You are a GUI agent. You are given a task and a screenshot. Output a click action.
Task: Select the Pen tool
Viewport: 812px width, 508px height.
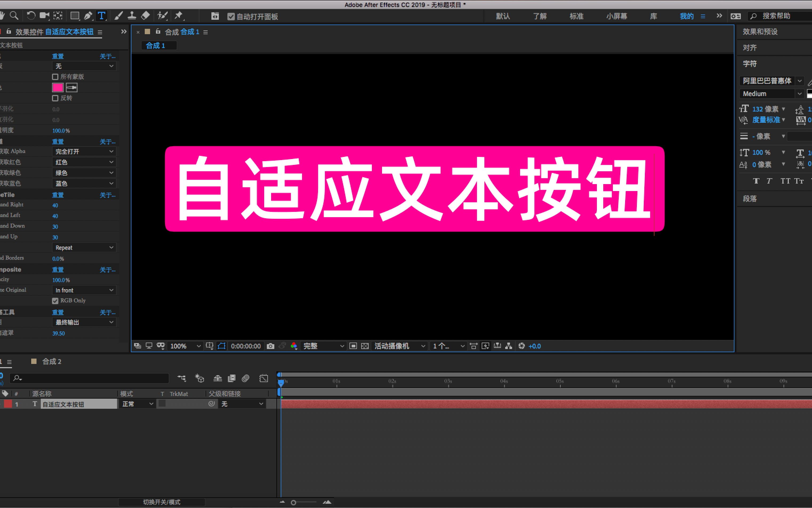click(88, 16)
